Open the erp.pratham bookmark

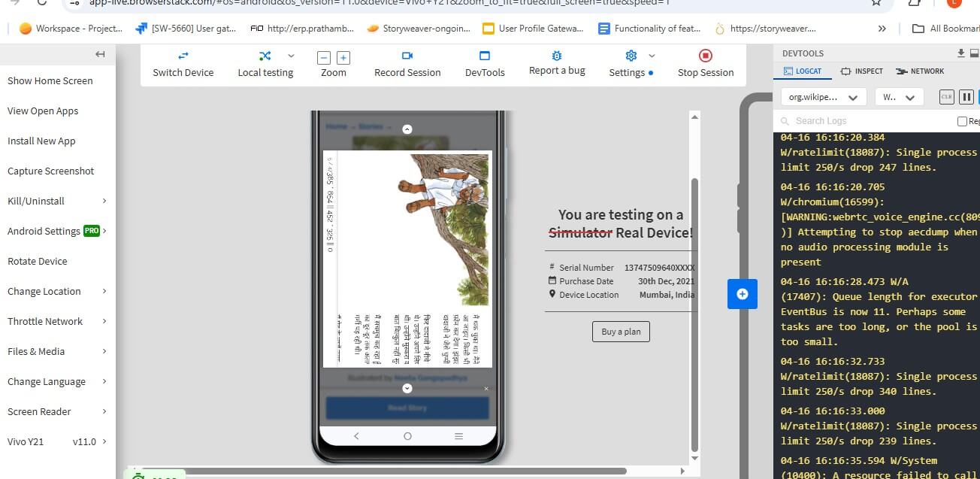[303, 29]
